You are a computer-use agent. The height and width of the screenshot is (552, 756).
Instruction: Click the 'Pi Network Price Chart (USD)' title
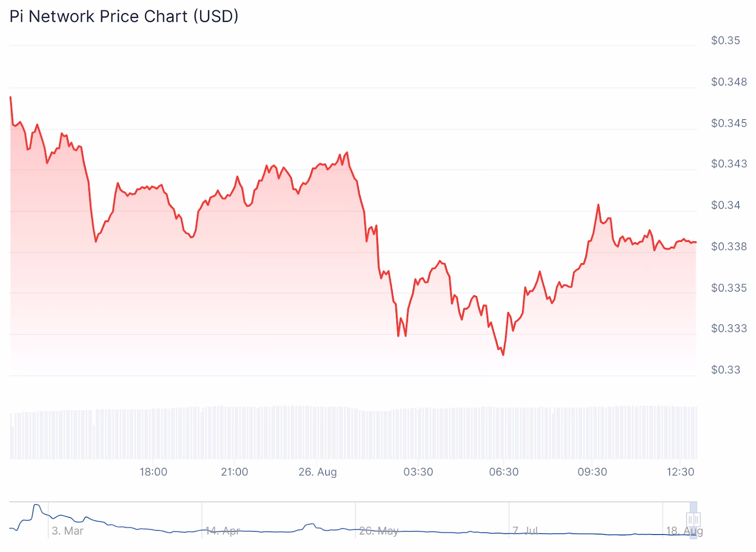[124, 17]
